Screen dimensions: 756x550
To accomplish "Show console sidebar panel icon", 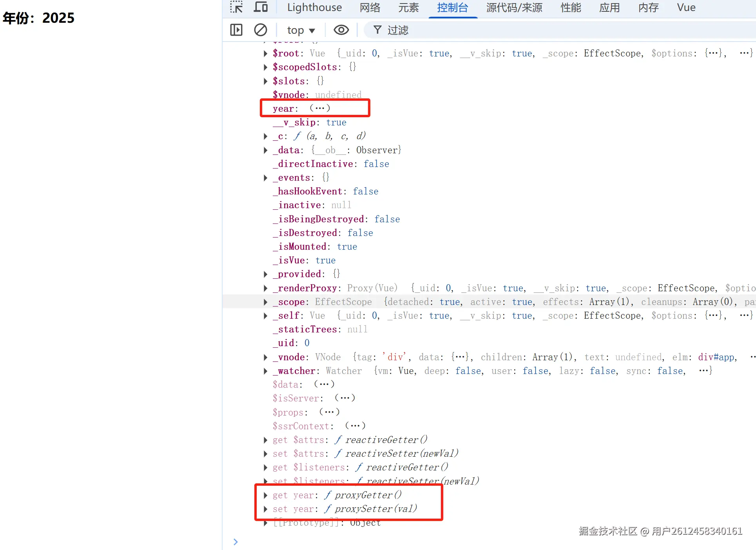I will coord(236,30).
